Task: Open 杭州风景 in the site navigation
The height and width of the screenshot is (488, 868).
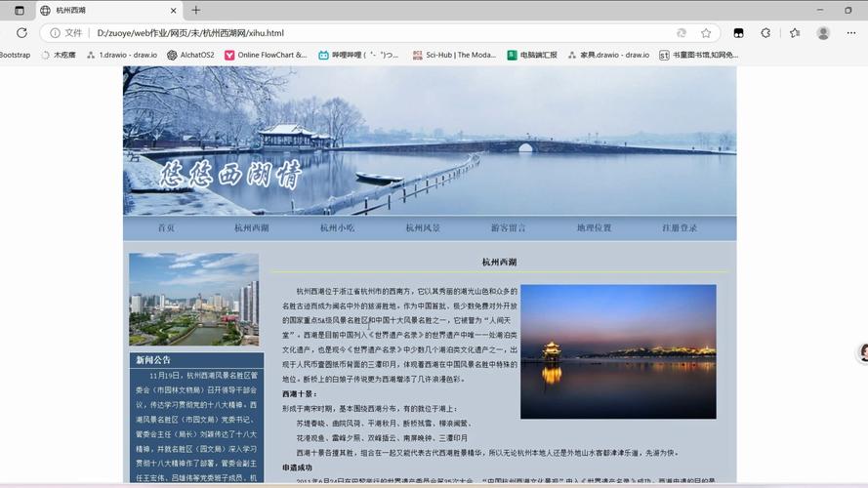Action: (423, 227)
